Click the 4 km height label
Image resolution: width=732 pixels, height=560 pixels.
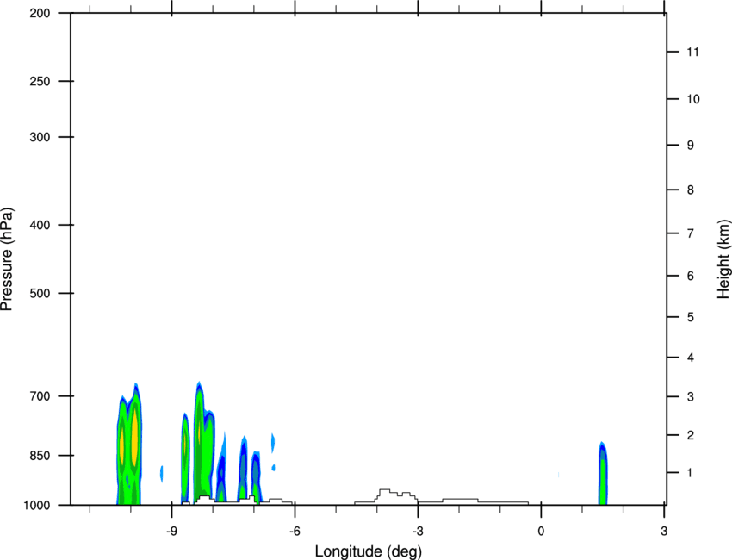tap(691, 358)
